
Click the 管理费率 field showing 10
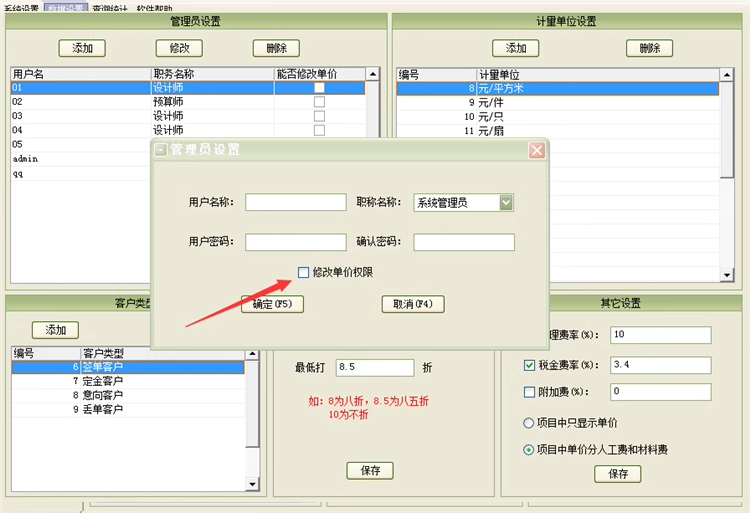click(661, 335)
